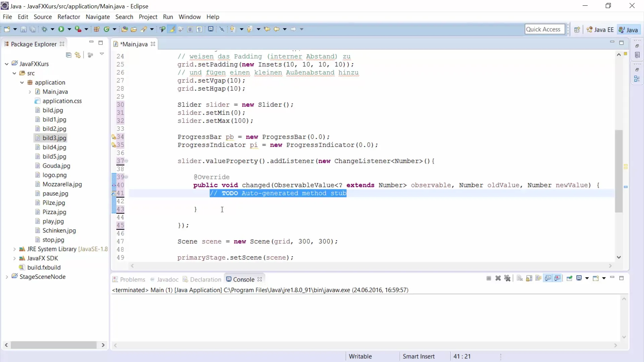Switch to Java EE perspective
The image size is (644, 362).
[600, 29]
